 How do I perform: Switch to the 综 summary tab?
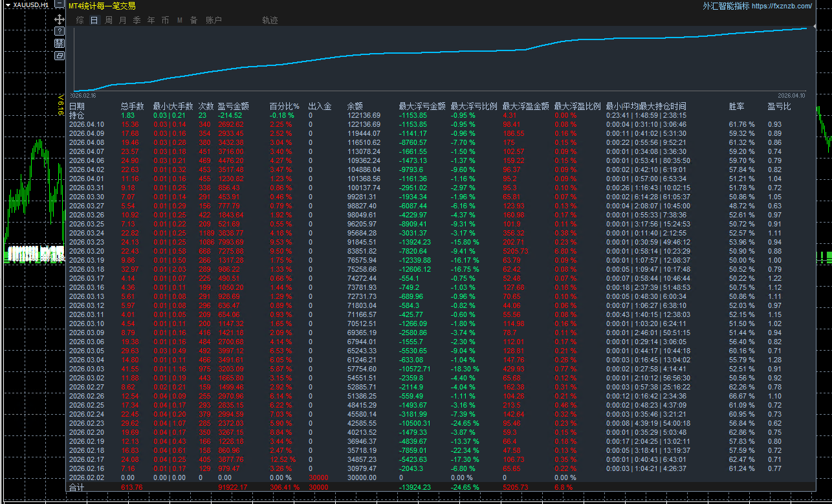coord(80,21)
